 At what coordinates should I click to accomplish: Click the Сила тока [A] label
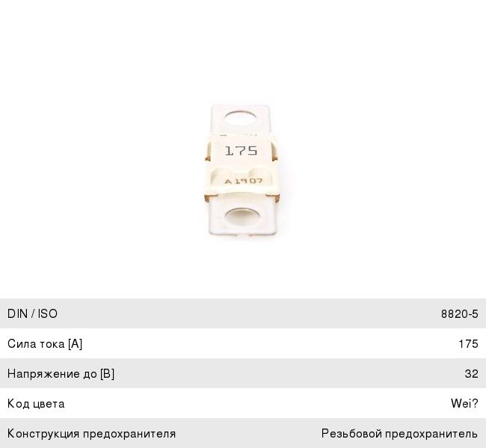coord(45,343)
